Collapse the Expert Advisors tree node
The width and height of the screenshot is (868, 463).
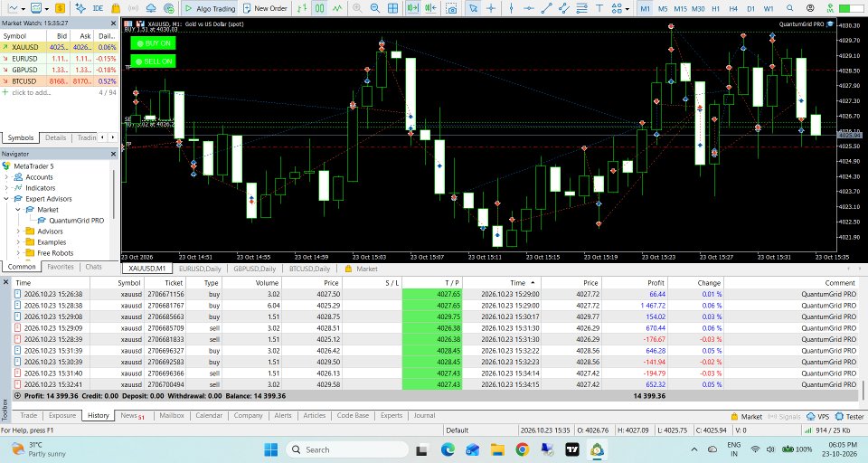[6, 199]
